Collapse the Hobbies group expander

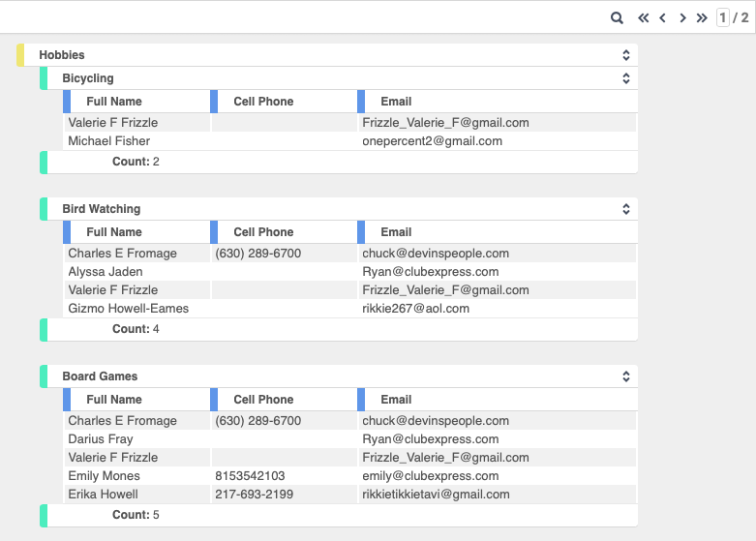pyautogui.click(x=626, y=55)
